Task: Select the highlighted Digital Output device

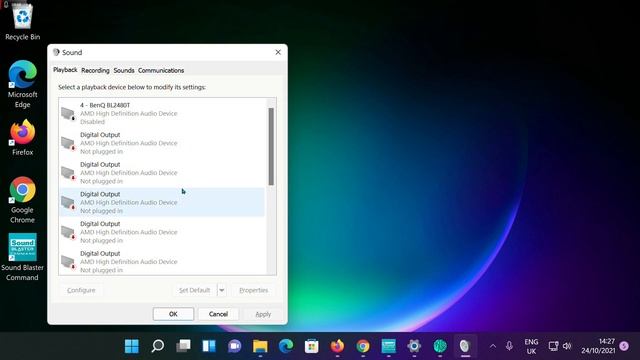Action: 162,202
